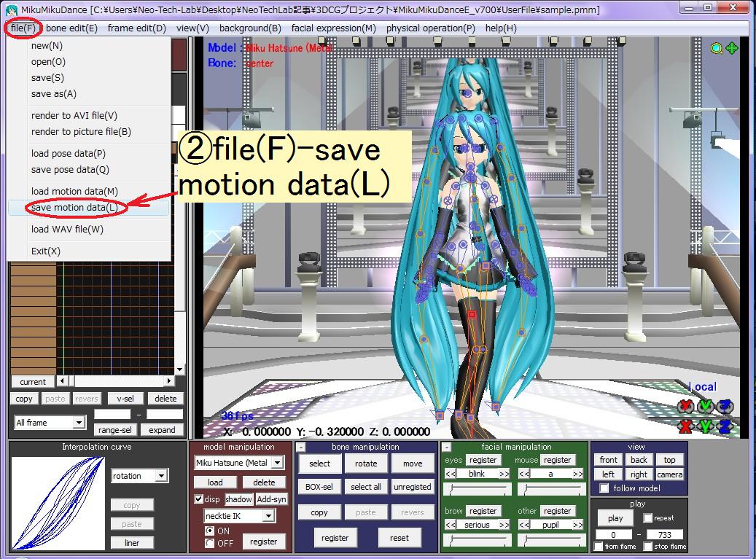Click the MikuMikuDance app icon in the title bar
756x559 pixels.
[x=12, y=9]
